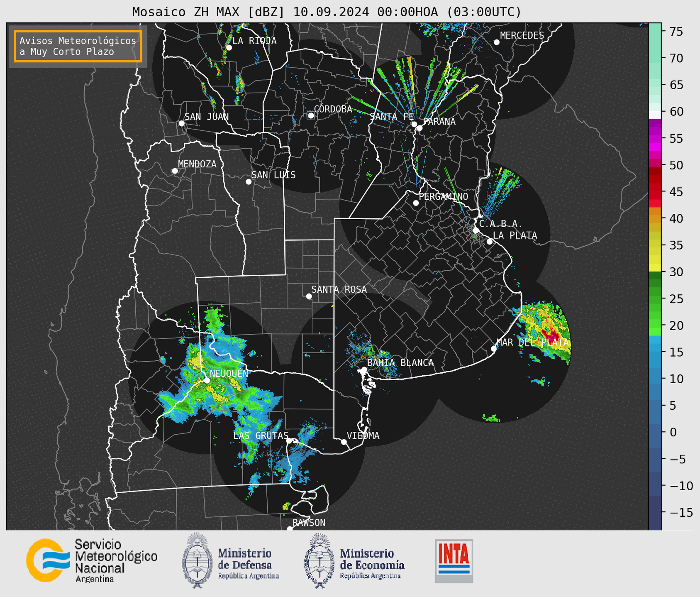
Task: Select the Viedma city marker
Action: [x=344, y=442]
